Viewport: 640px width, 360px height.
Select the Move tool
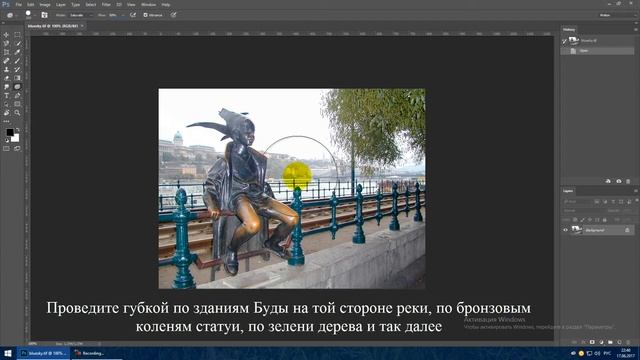pos(7,35)
